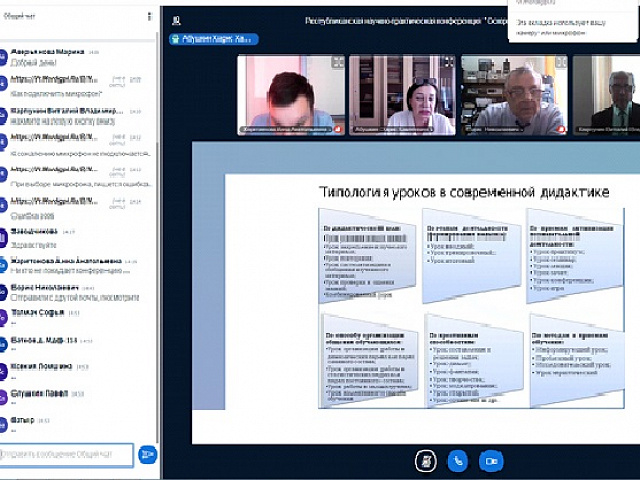Viewport: 640px width, 480px height.
Task: Click the conference title in top bar
Action: pyautogui.click(x=400, y=19)
